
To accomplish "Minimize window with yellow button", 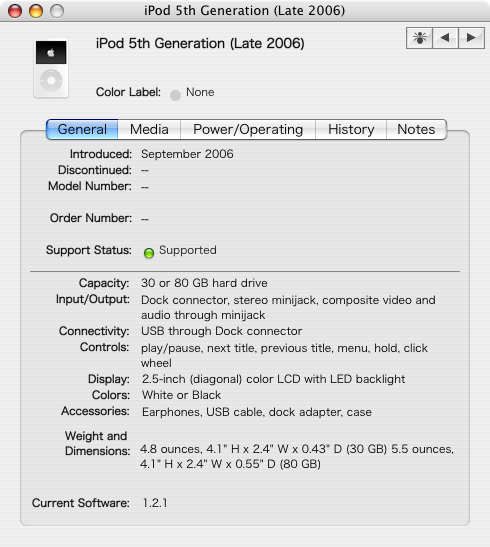I will click(x=36, y=11).
